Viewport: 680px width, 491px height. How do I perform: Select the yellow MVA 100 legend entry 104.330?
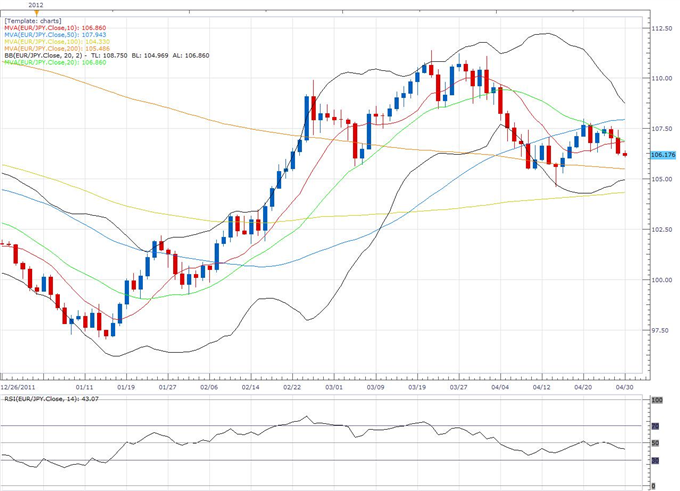pyautogui.click(x=57, y=42)
